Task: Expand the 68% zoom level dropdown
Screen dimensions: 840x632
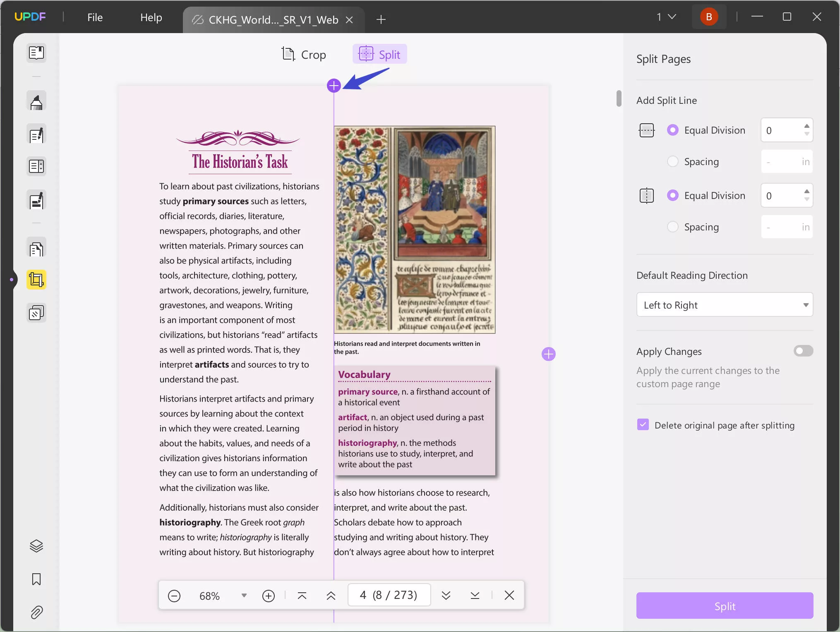Action: (x=244, y=596)
